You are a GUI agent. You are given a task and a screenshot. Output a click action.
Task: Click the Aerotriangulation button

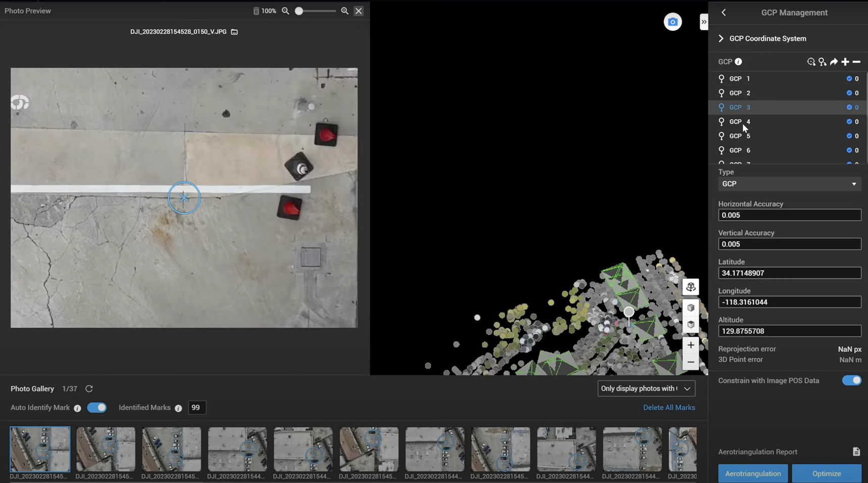click(753, 474)
